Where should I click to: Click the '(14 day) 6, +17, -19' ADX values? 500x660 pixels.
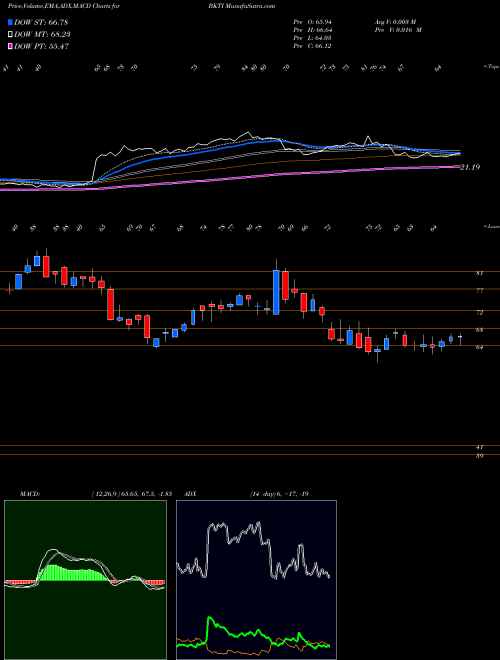pos(279,494)
